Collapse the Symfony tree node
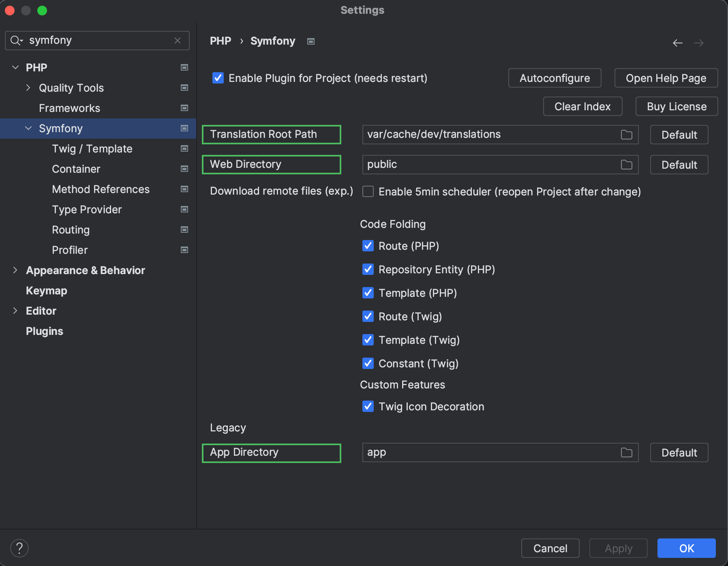This screenshot has width=728, height=566. pos(28,128)
